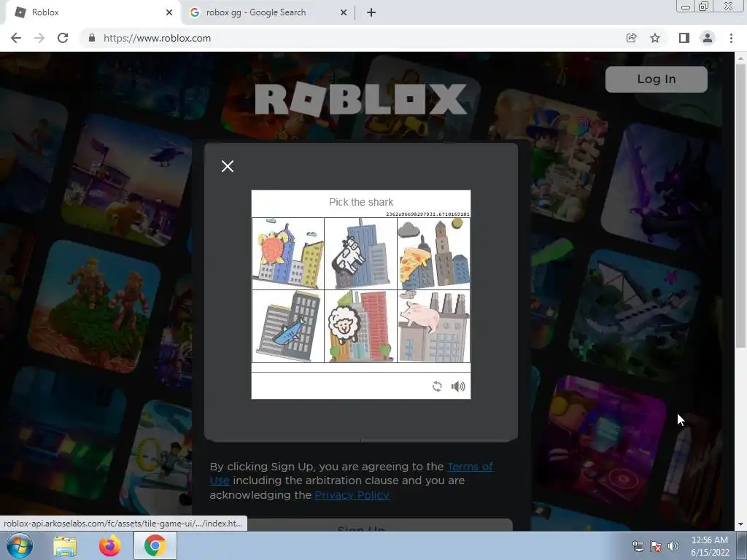
Task: Pick the pig tile in the captcha
Action: tap(433, 327)
